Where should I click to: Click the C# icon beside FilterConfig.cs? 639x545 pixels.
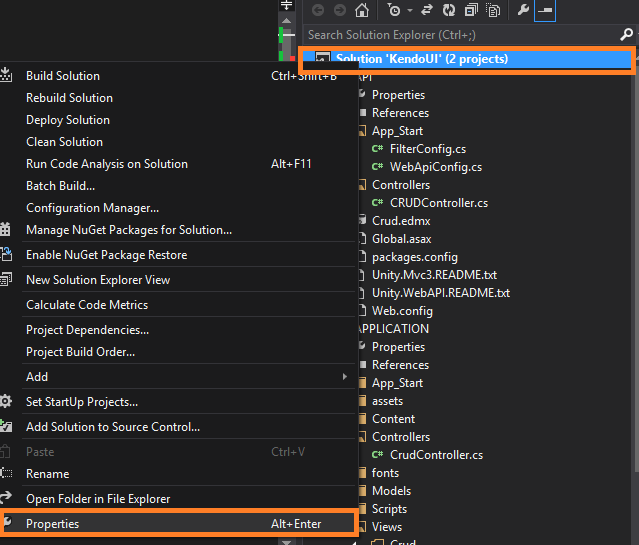[377, 149]
